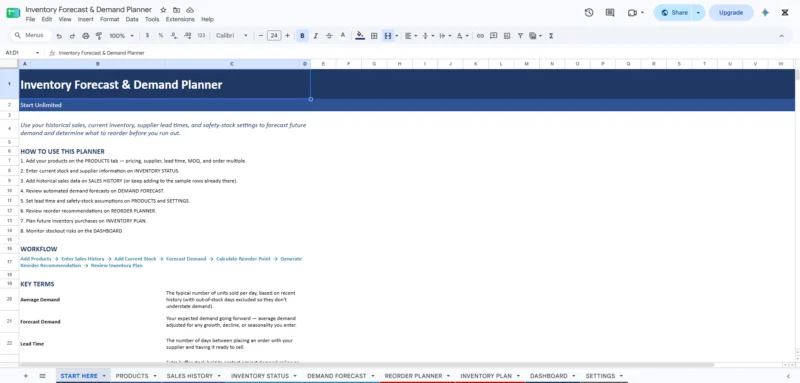Viewport: 800px width, 383px height.
Task: Open the Format menu
Action: point(109,19)
